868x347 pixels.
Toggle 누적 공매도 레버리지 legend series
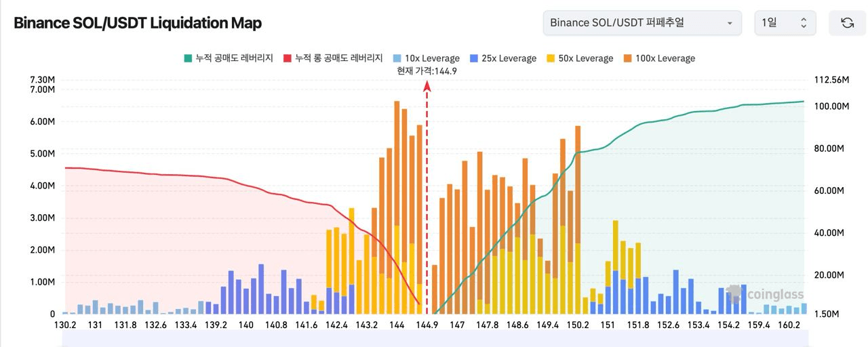click(229, 58)
